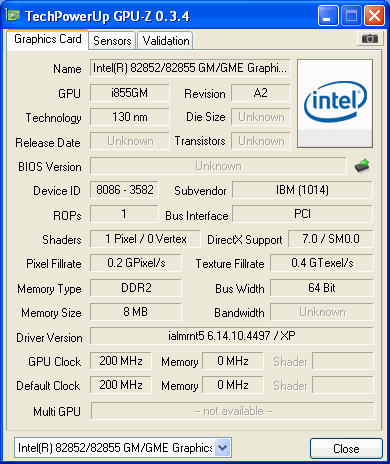Click the Memory Type field showing DDR2
This screenshot has height=464, width=390.
[136, 288]
